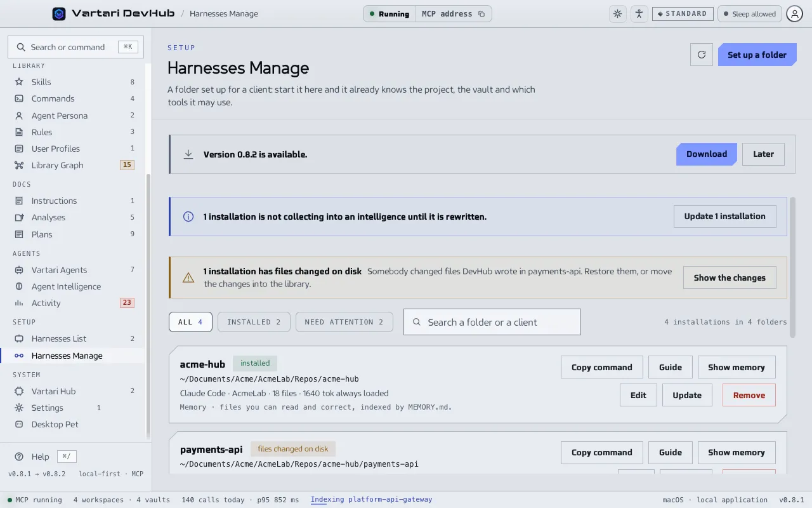
Task: Click the download arrow icon in version banner
Action: click(x=188, y=154)
